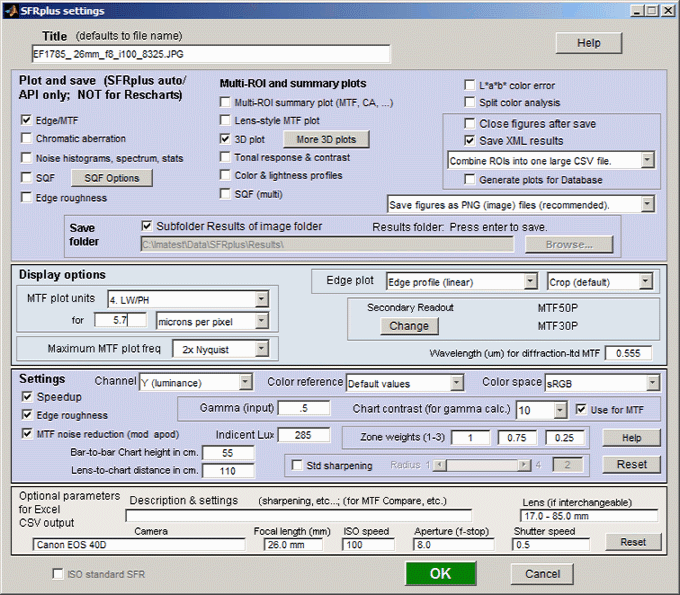Click the Title file name field
Image resolution: width=680 pixels, height=595 pixels.
point(211,54)
